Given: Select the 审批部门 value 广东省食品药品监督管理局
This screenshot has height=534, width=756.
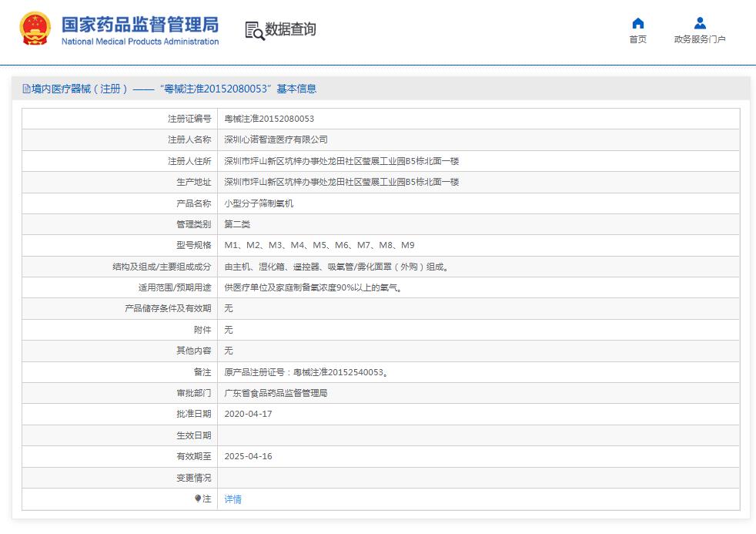Looking at the screenshot, I should [276, 393].
